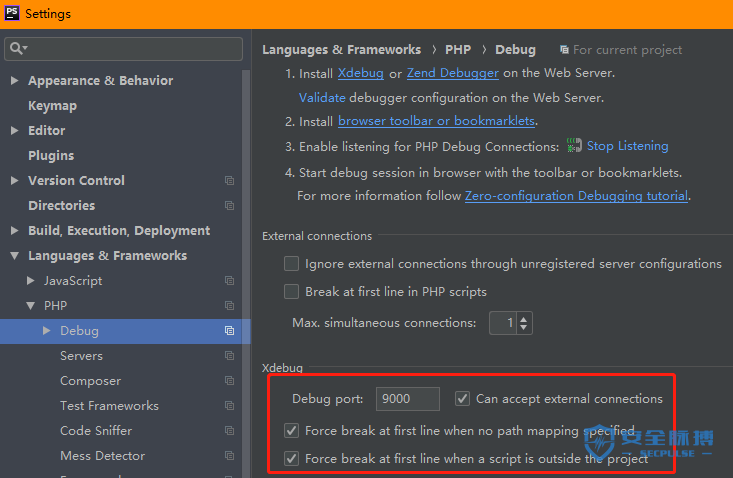Viewport: 733px width, 478px height.
Task: Open the Xdebug install link
Action: [x=360, y=73]
